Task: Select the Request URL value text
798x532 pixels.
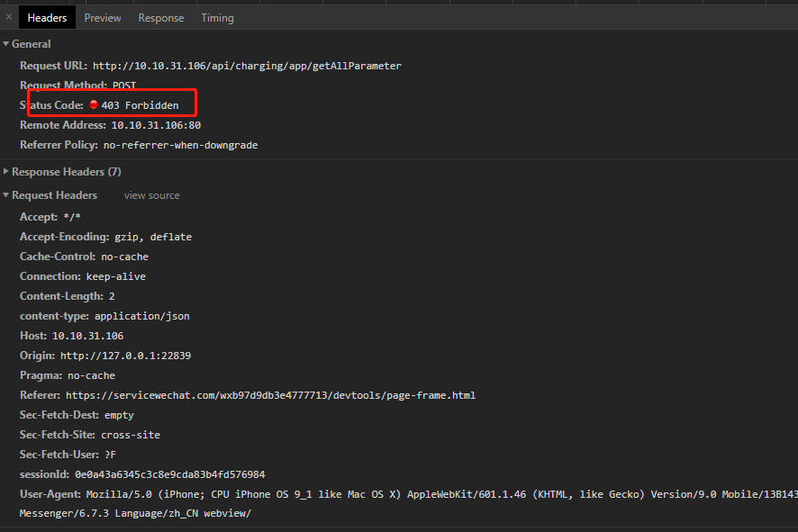Action: tap(247, 66)
